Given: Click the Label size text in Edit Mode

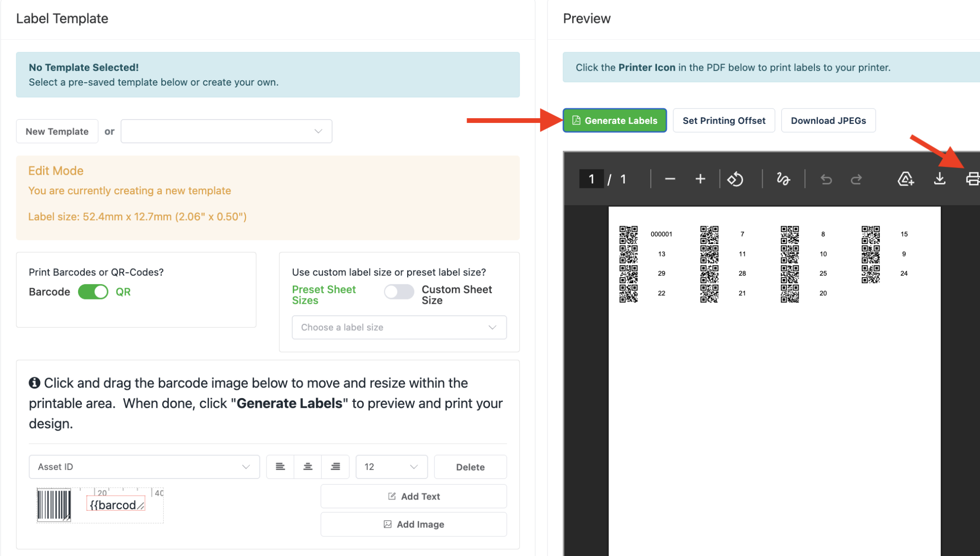Looking at the screenshot, I should [x=137, y=217].
